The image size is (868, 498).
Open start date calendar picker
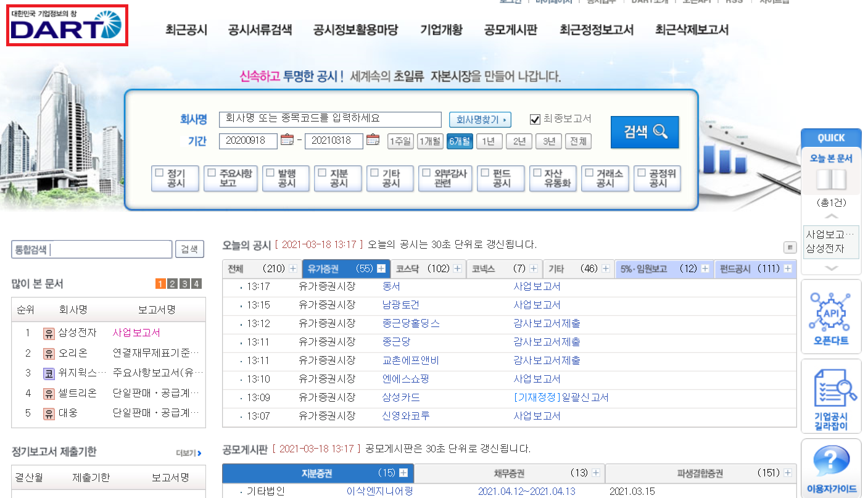tap(287, 140)
